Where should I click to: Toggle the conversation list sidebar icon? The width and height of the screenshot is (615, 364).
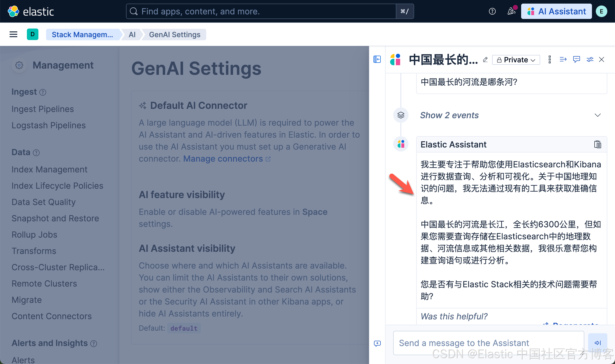tap(377, 59)
